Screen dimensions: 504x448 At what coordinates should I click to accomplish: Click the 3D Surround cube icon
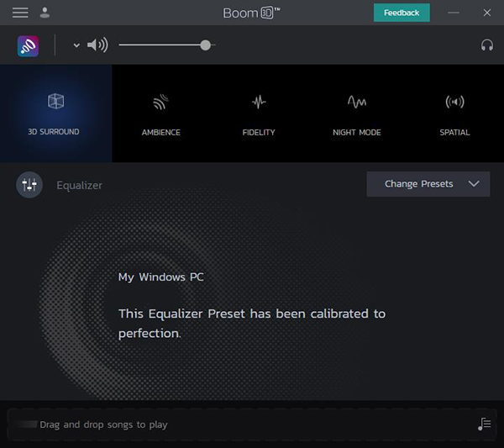55,102
